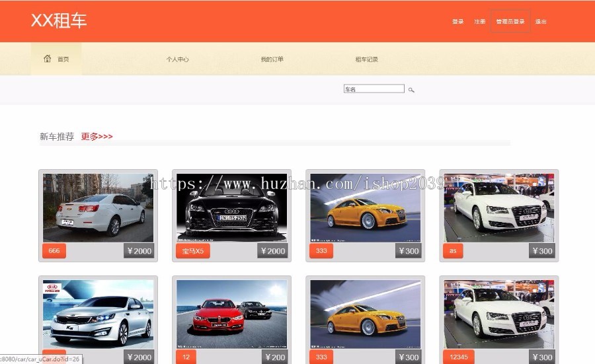The image size is (595, 364).
Task: Click the magnifier search icon
Action: [411, 90]
